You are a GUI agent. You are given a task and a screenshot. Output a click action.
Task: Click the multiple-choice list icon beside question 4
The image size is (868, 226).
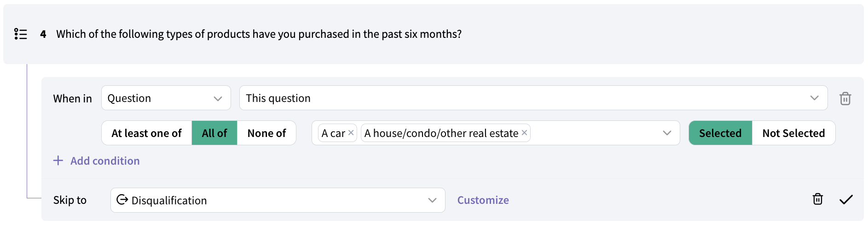click(21, 34)
